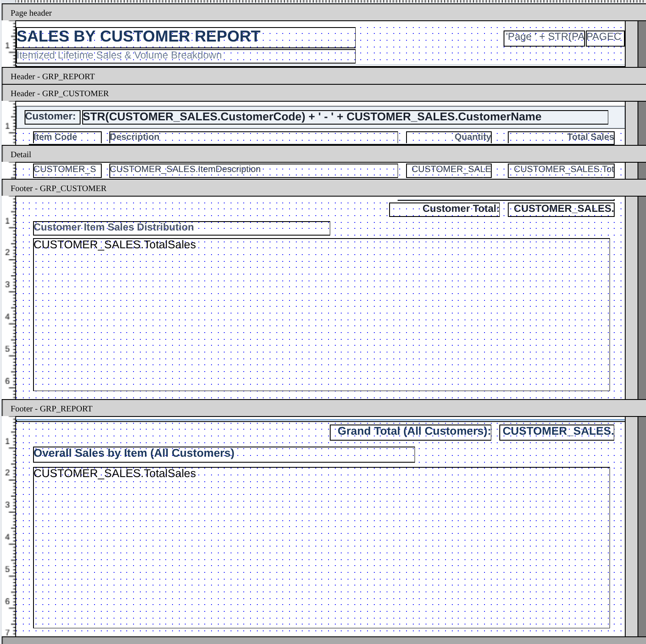Select the CUSTOMER_SALES.Tot detail field

point(561,170)
